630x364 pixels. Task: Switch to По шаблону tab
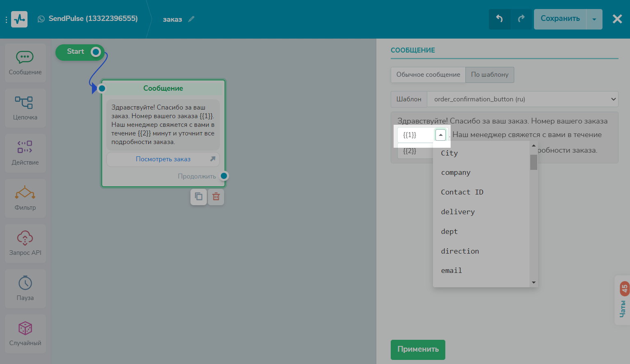click(x=490, y=75)
